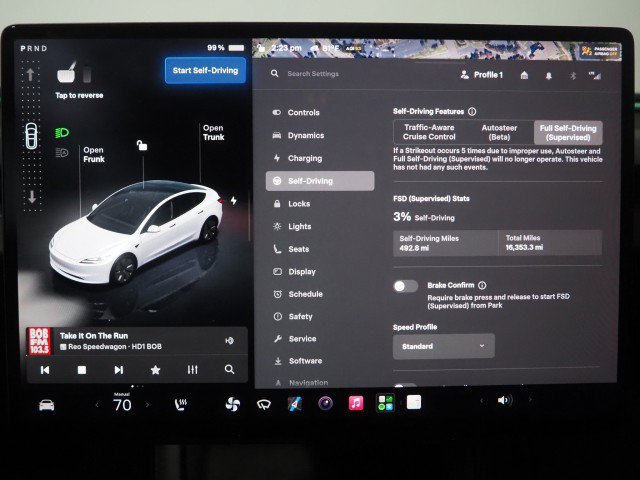Tap the settings search magnifier icon
Image resolution: width=640 pixels, height=480 pixels.
tap(275, 73)
